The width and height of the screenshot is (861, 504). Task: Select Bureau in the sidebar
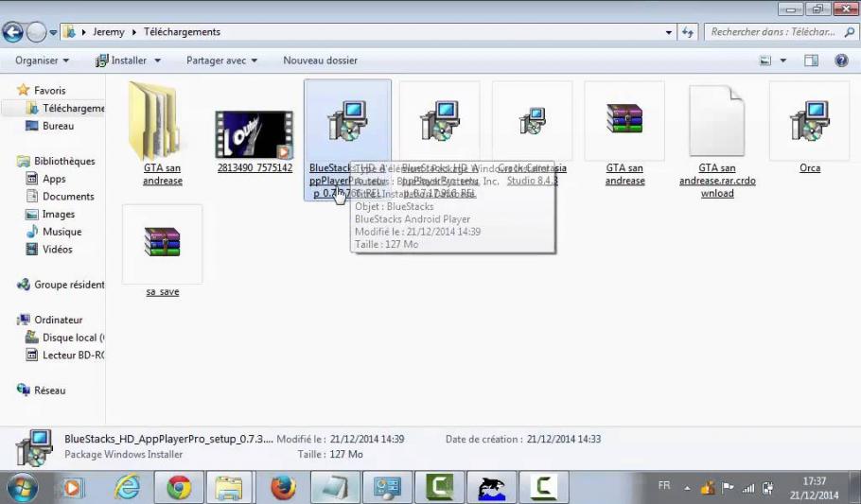point(49,126)
